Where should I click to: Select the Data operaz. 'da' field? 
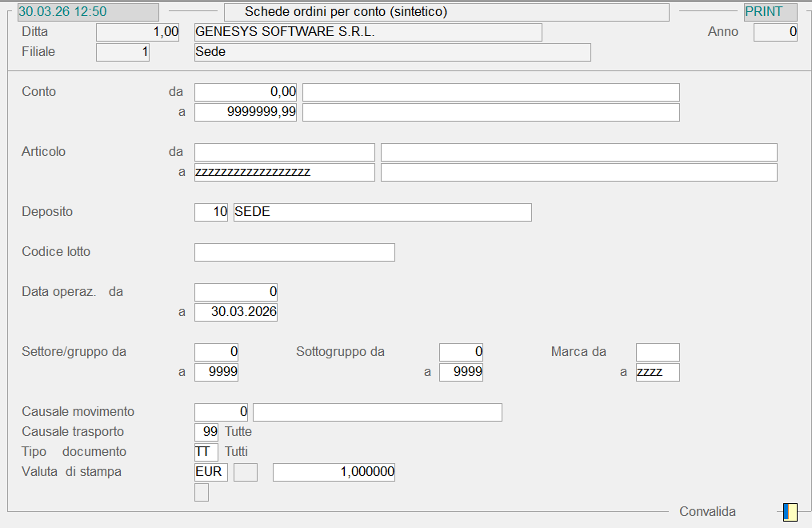pos(236,292)
